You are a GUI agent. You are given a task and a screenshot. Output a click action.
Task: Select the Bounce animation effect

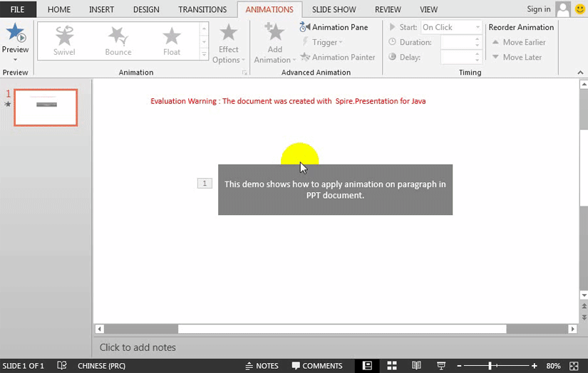coord(118,41)
